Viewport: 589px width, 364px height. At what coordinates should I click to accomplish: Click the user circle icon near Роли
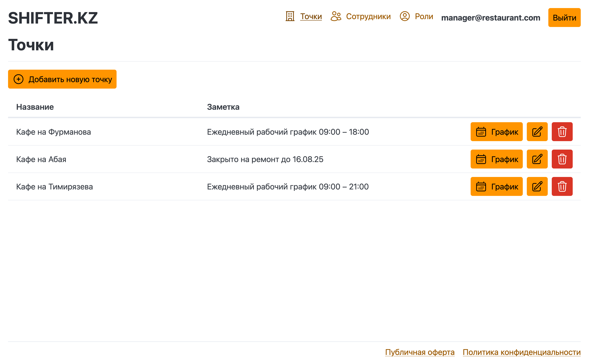tap(404, 16)
